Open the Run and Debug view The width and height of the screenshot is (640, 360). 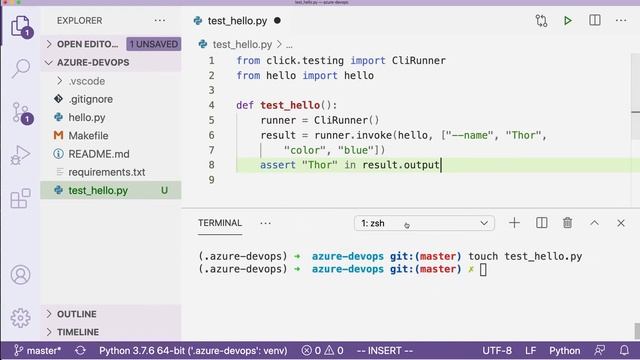coord(20,155)
